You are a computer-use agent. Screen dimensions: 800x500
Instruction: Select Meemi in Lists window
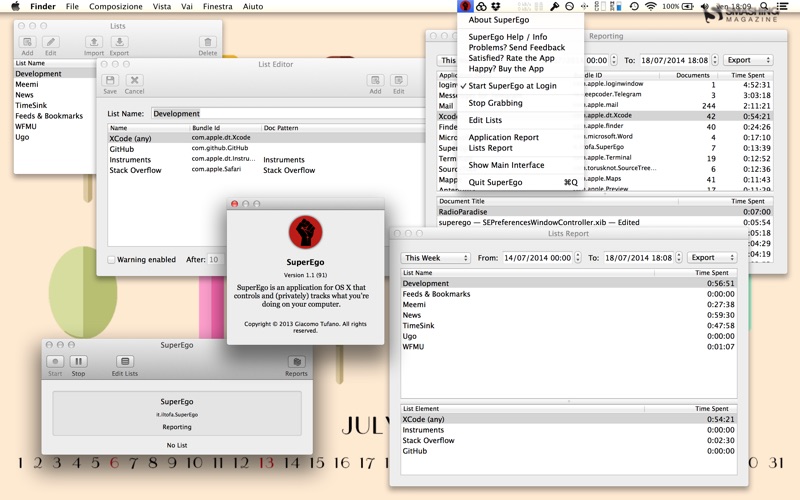coord(55,84)
